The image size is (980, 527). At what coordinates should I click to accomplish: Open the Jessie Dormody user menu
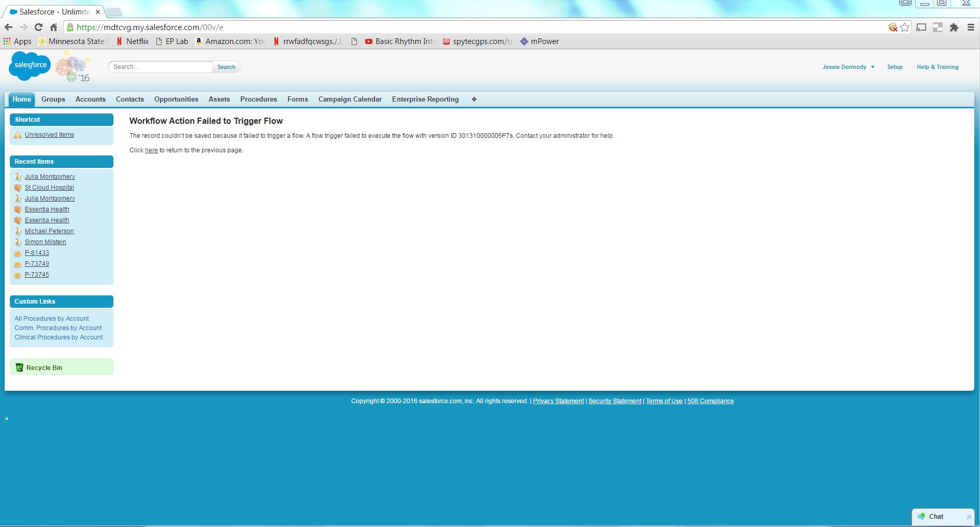coord(848,67)
